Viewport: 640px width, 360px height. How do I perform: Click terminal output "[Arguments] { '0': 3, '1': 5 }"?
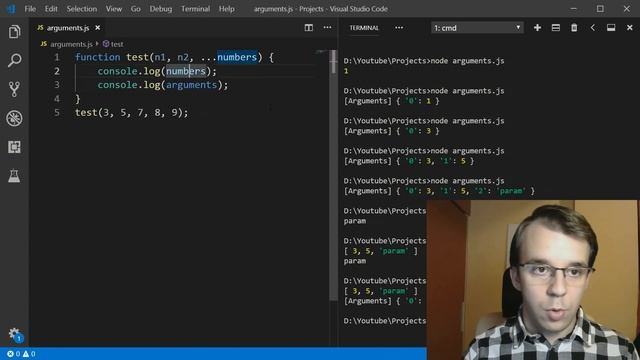click(x=409, y=161)
